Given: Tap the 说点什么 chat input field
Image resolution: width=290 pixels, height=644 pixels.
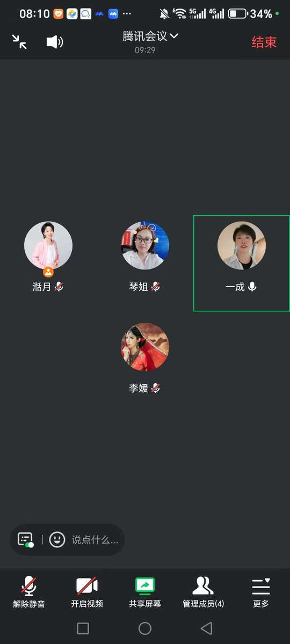Looking at the screenshot, I should pos(95,540).
